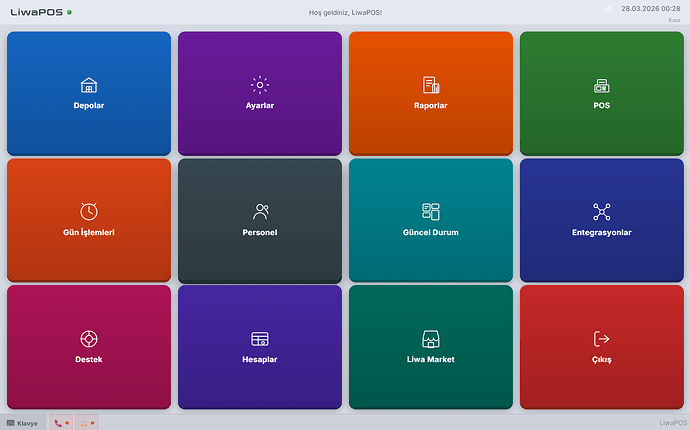Click the orange delivery status button
The height and width of the screenshot is (430, 690).
coord(87,423)
